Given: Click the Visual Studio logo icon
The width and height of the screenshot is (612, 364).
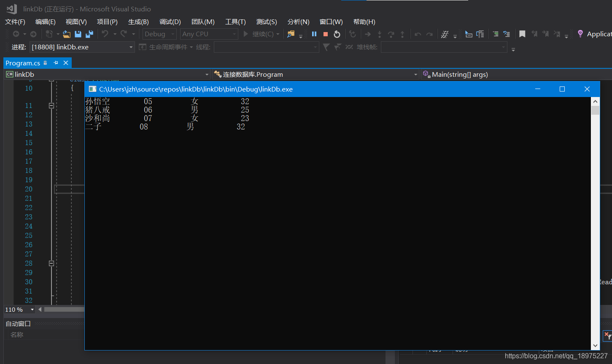Looking at the screenshot, I should 12,9.
